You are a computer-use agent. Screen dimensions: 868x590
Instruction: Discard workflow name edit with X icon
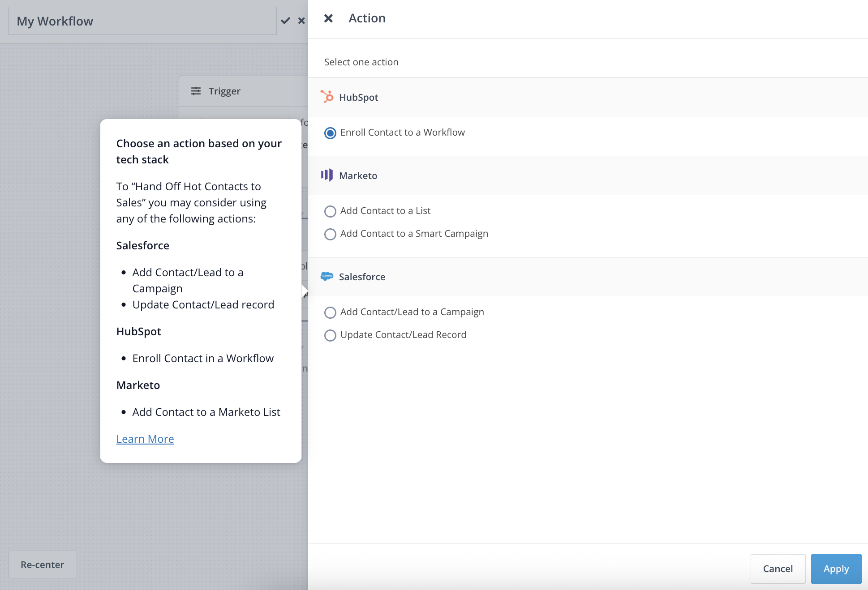coord(301,21)
